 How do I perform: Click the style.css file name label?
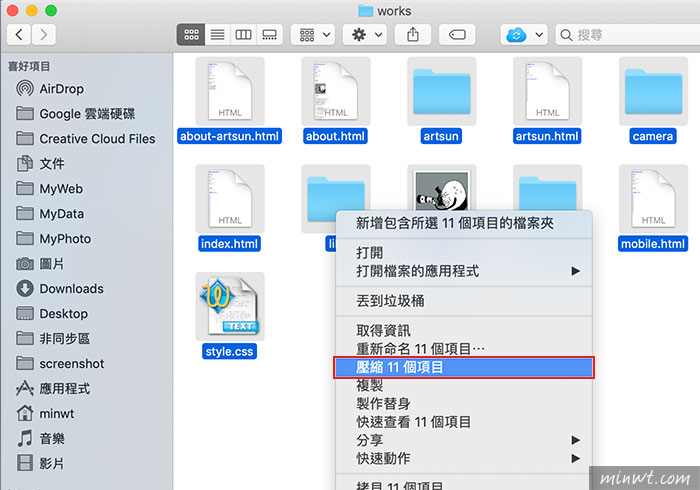coord(229,351)
